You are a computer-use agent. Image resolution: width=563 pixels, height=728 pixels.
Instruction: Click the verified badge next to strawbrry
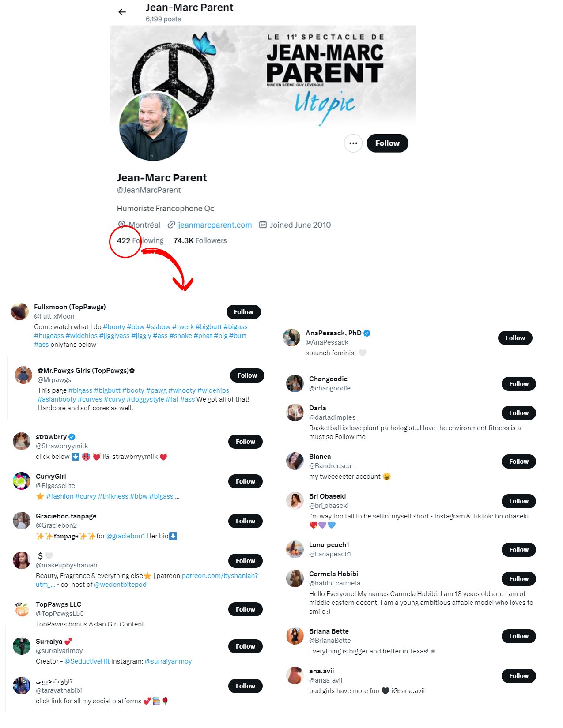72,437
